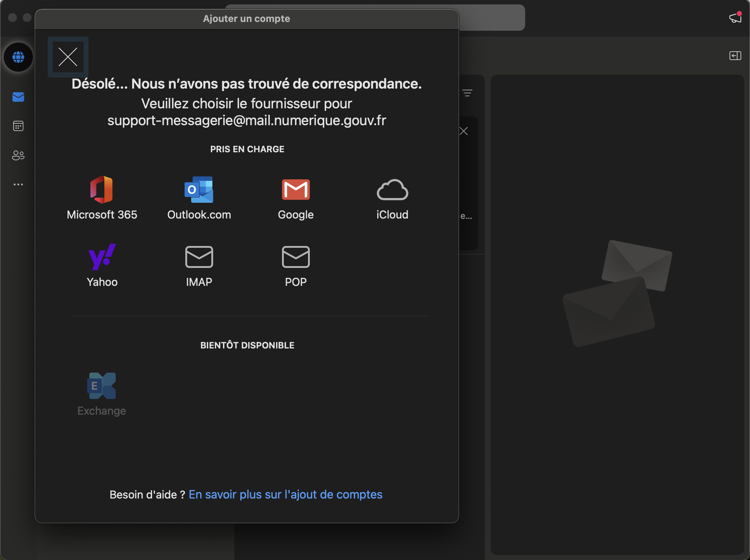
Task: Open link about adding accounts
Action: click(x=285, y=494)
